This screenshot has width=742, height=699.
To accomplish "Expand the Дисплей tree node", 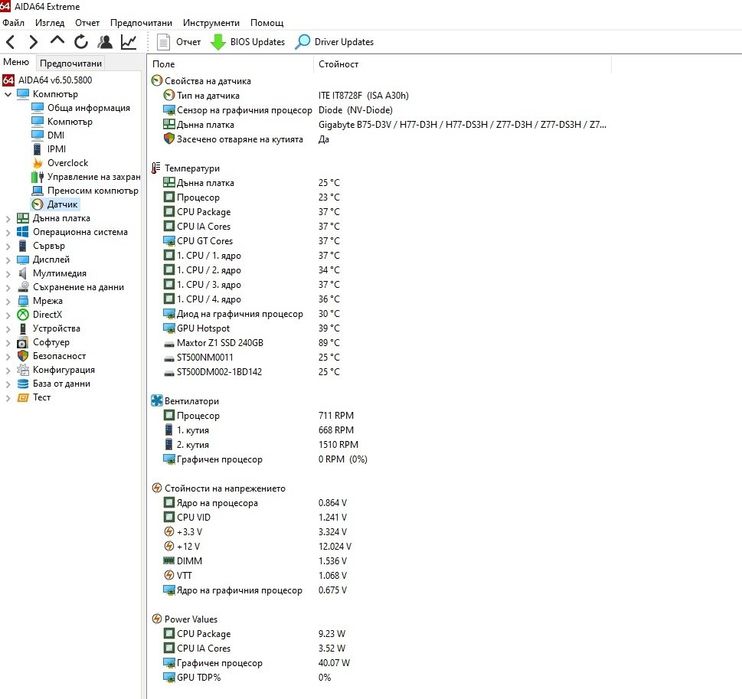I will point(8,260).
